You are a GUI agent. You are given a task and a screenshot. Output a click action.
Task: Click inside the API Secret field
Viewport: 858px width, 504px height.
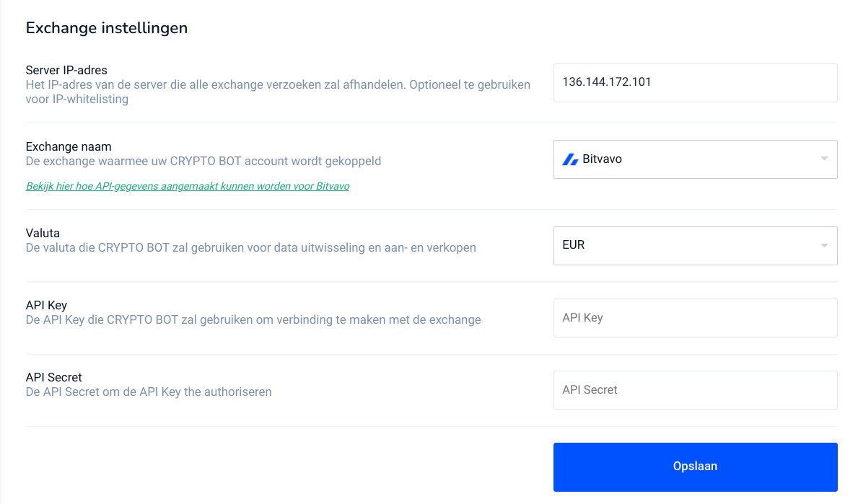point(695,389)
